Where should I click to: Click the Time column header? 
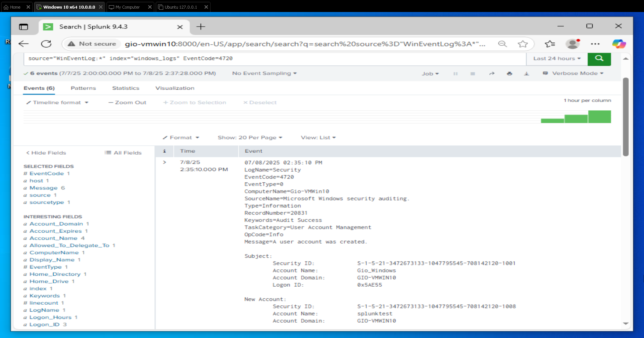pyautogui.click(x=187, y=151)
